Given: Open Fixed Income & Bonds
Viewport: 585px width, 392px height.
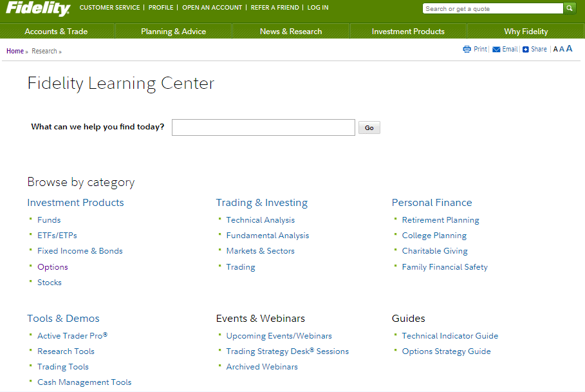Looking at the screenshot, I should pos(80,251).
